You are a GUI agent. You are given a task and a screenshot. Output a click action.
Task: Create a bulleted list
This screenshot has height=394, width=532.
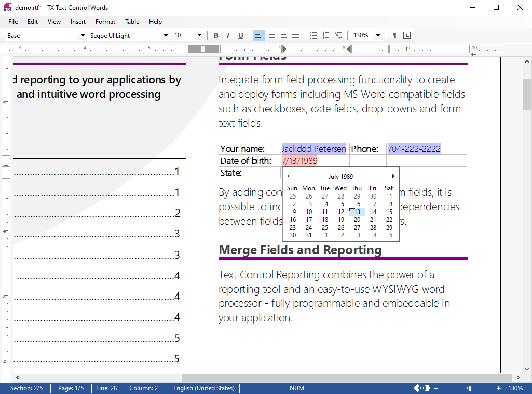pyautogui.click(x=313, y=35)
